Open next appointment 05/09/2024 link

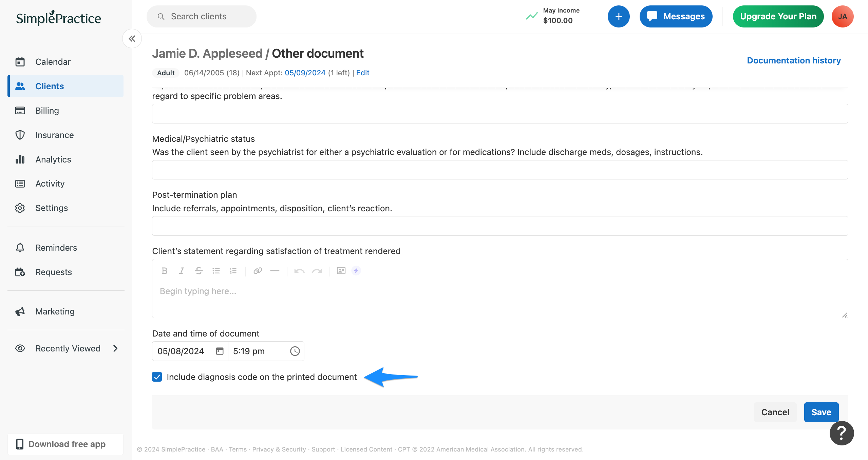[305, 73]
